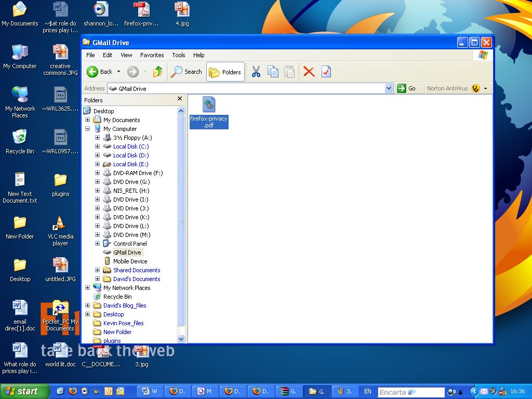532x399 pixels.
Task: Select Desktop root in folder tree
Action: pos(103,111)
